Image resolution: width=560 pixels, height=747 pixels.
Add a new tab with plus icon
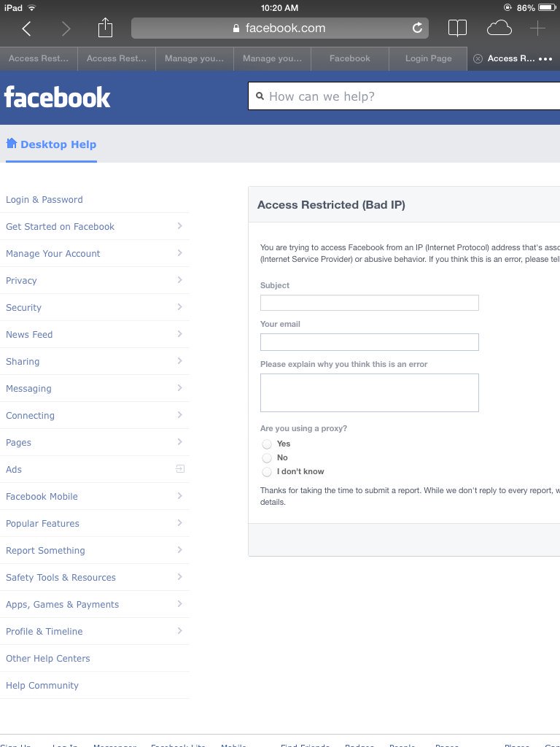[x=537, y=28]
